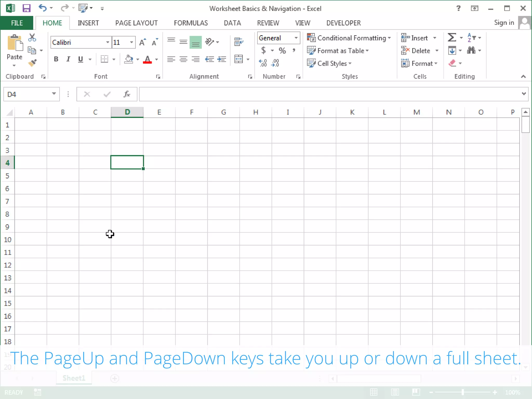Click the Save icon in quick access toolbar
The image size is (532, 399).
pos(26,8)
